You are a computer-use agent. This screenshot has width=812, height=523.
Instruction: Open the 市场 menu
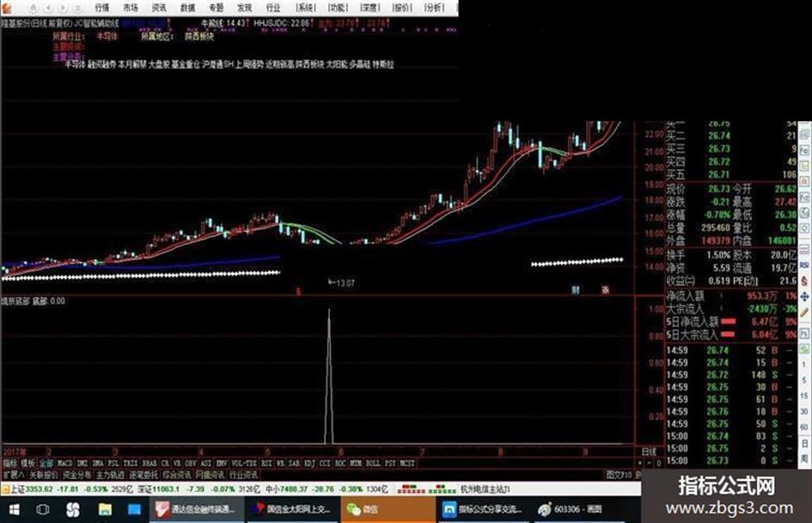coord(131,8)
